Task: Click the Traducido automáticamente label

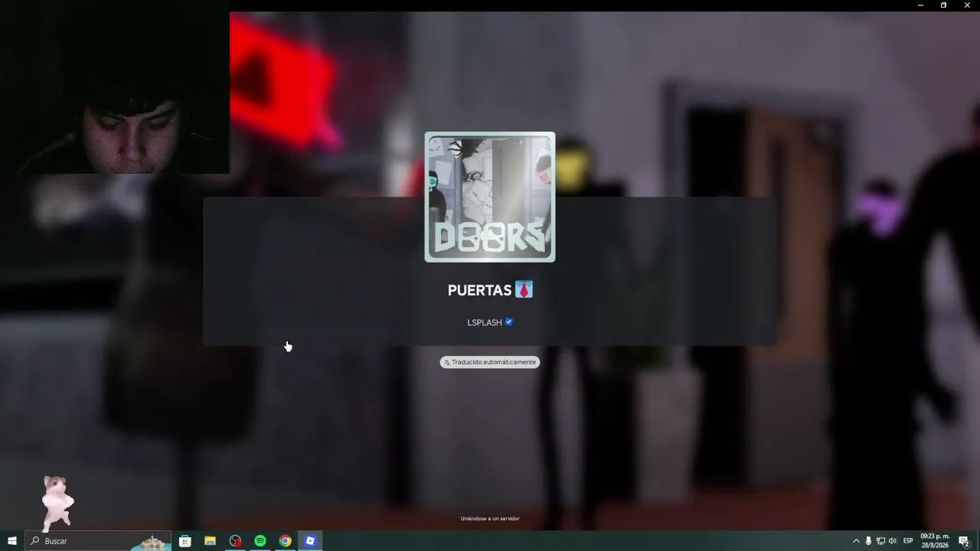Action: coord(490,362)
